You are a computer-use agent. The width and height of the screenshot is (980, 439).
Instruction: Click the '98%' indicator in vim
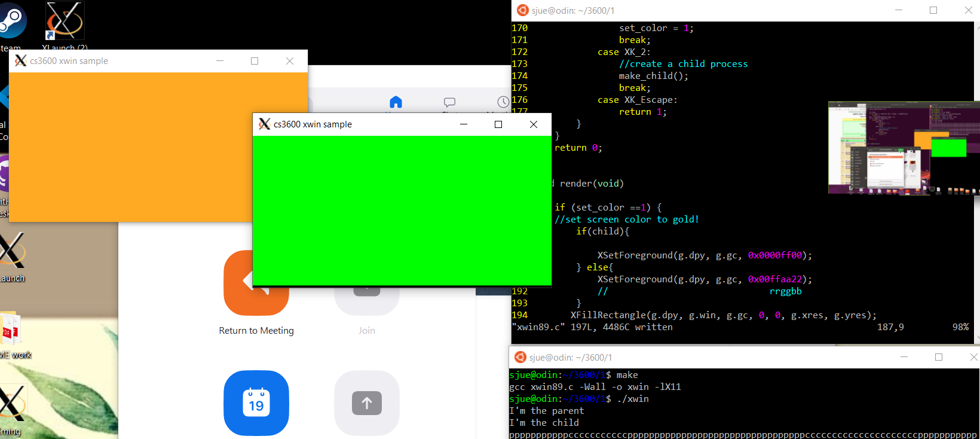click(x=961, y=327)
